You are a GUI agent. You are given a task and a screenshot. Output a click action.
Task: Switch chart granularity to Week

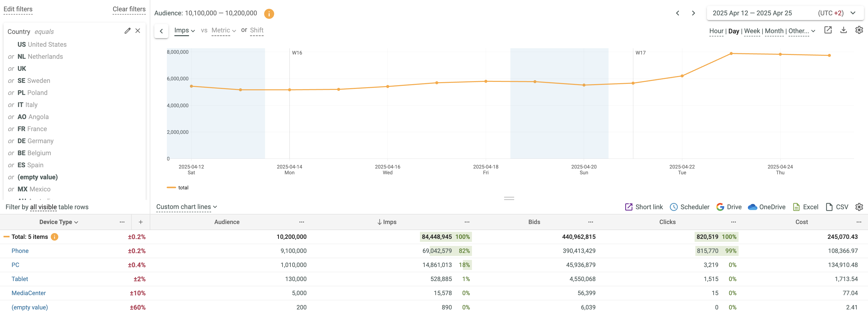click(752, 31)
